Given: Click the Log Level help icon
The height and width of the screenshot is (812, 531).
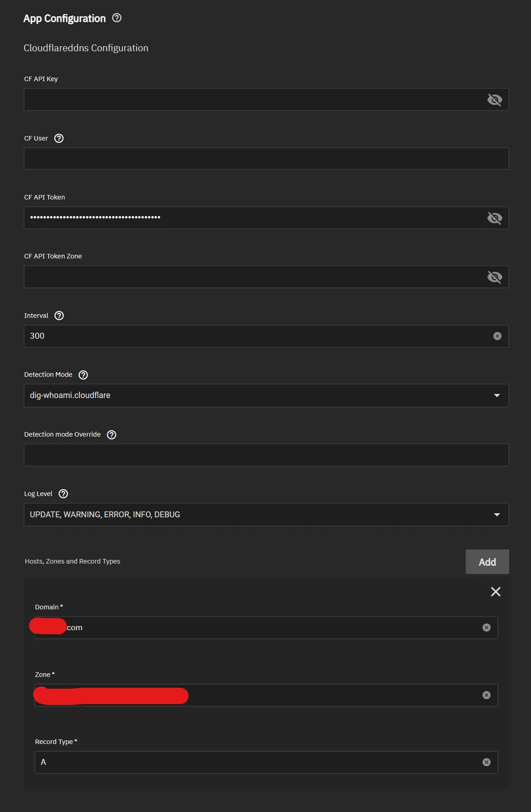Looking at the screenshot, I should tap(63, 493).
